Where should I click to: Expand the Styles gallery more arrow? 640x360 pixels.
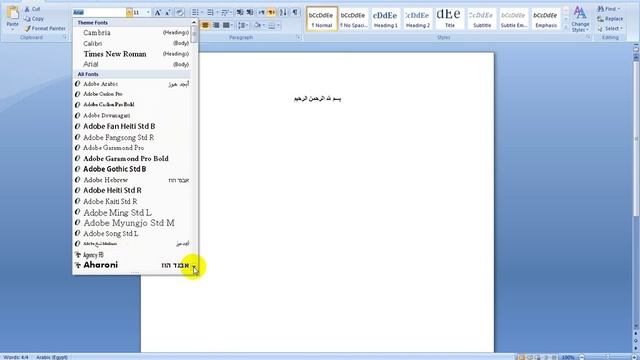pos(566,28)
